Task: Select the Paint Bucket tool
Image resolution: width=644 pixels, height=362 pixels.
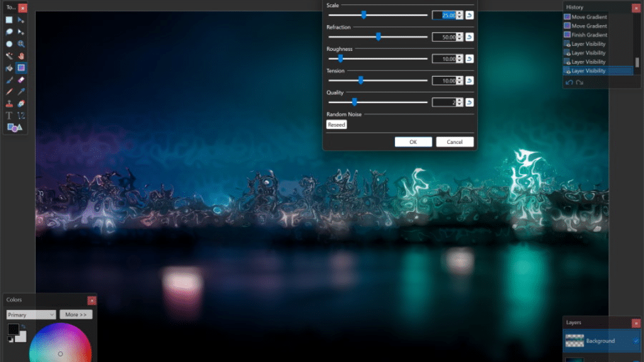Action: [9, 68]
